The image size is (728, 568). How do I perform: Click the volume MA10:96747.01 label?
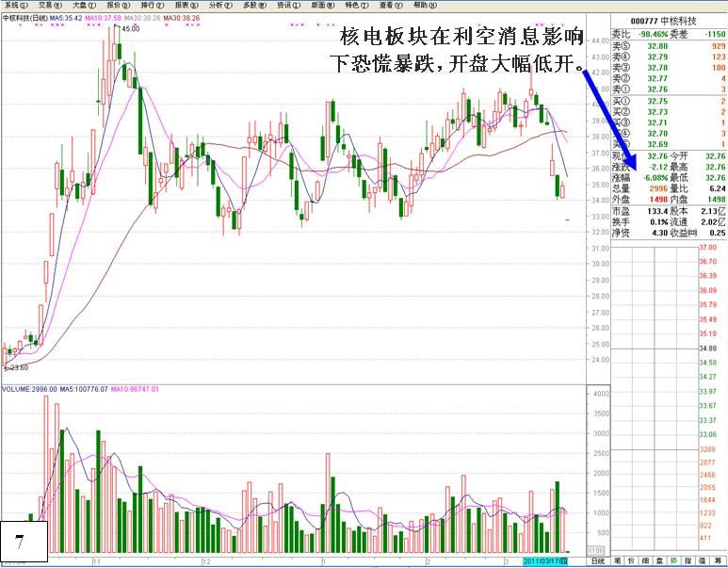pyautogui.click(x=135, y=389)
